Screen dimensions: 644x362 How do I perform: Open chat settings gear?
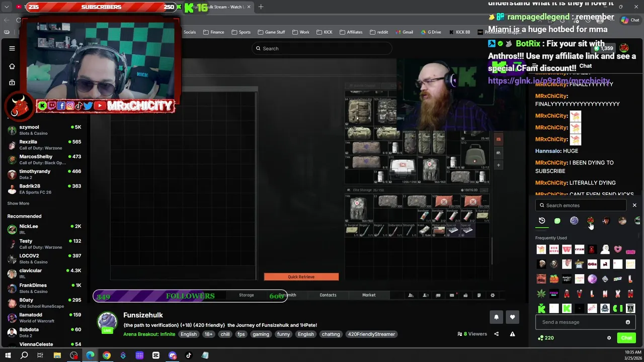click(x=609, y=338)
